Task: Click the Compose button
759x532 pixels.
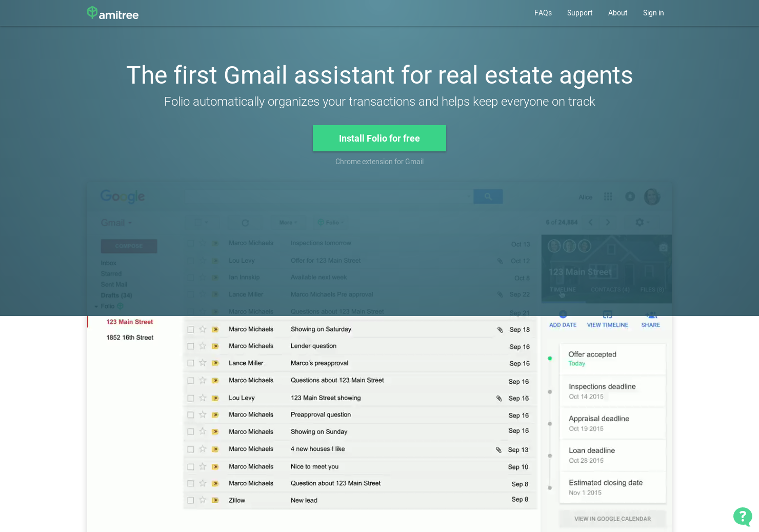Action: coord(129,246)
